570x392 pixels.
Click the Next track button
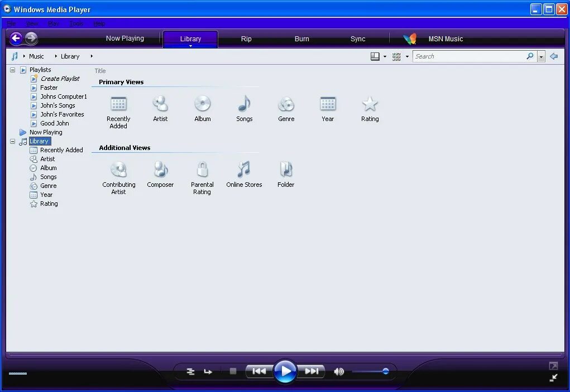tap(312, 371)
